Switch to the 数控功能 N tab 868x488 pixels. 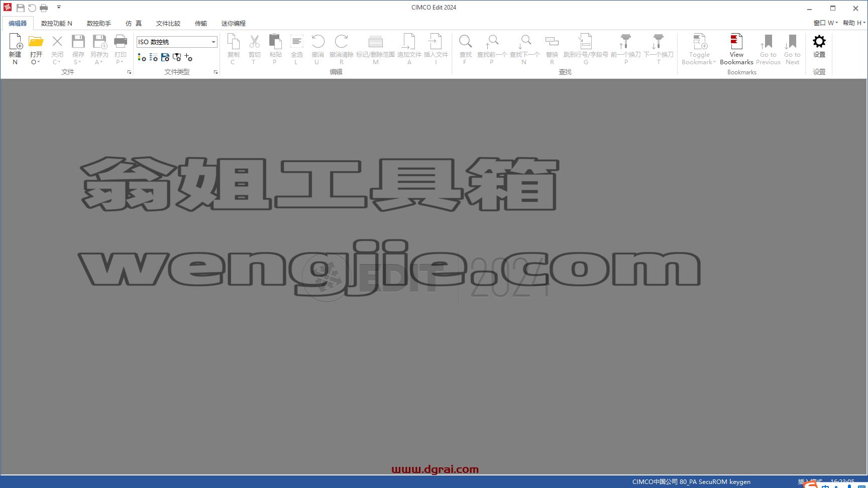click(56, 23)
